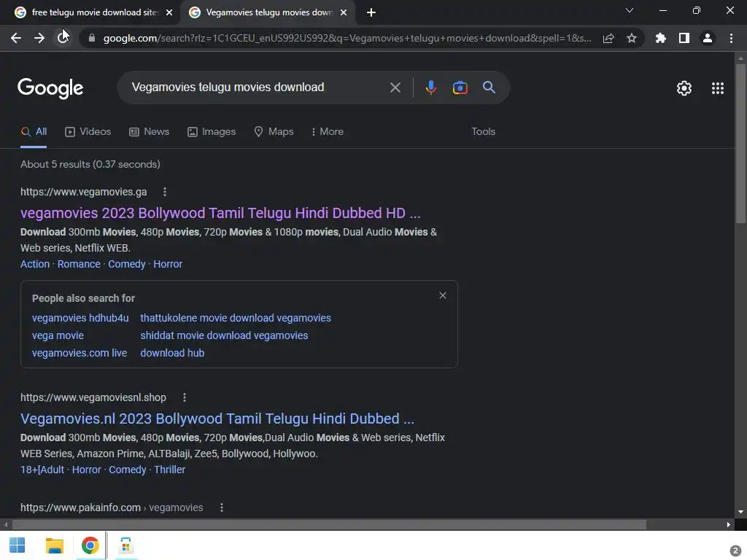Close the Vegamovies telugu movies tab
This screenshot has height=560, width=747.
tap(344, 12)
